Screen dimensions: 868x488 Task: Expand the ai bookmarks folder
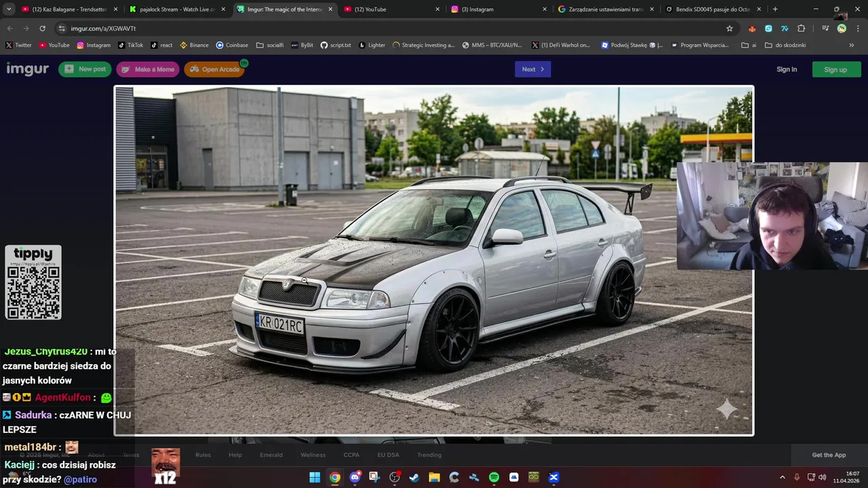[x=749, y=45]
